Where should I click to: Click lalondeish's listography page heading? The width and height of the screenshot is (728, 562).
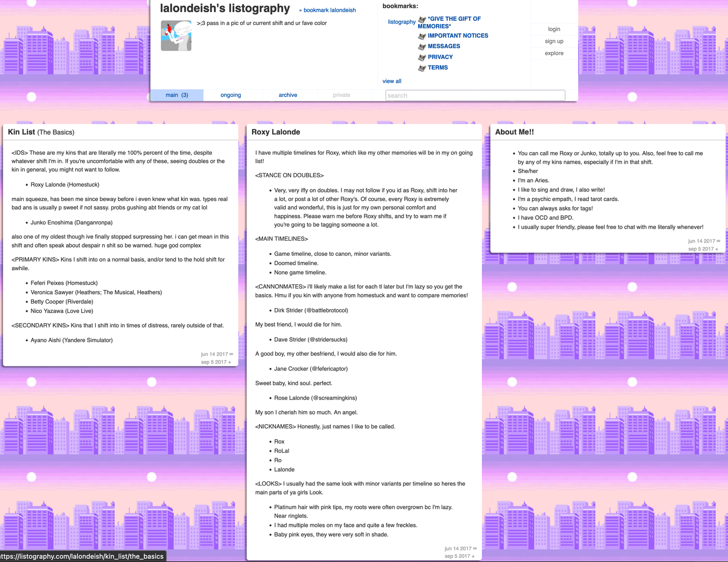coord(225,8)
